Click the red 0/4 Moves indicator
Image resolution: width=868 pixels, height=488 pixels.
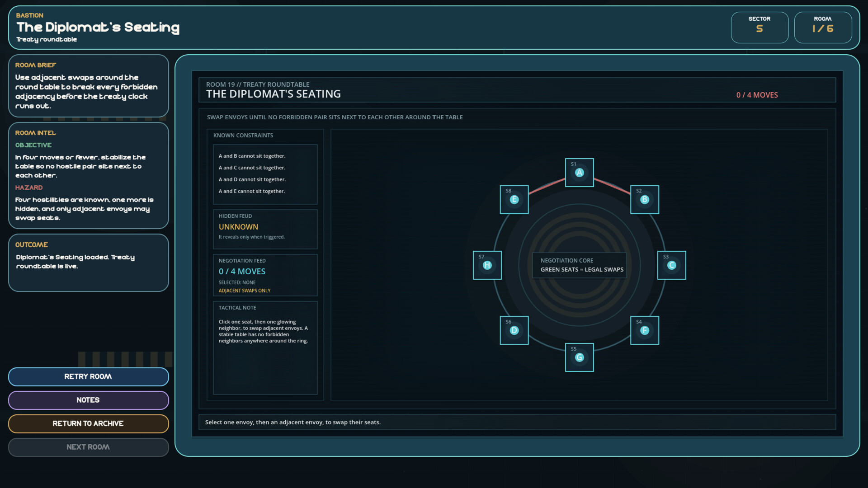[x=757, y=95]
